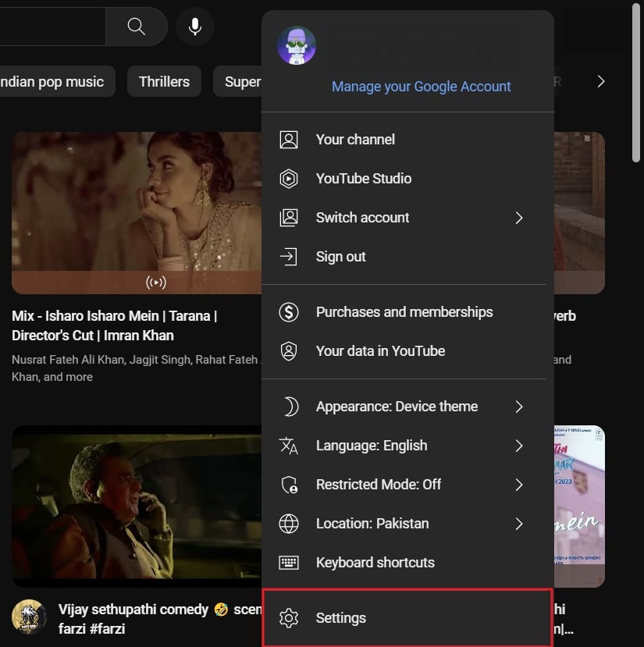
Task: Click the Sign out arrow icon
Action: pos(289,257)
